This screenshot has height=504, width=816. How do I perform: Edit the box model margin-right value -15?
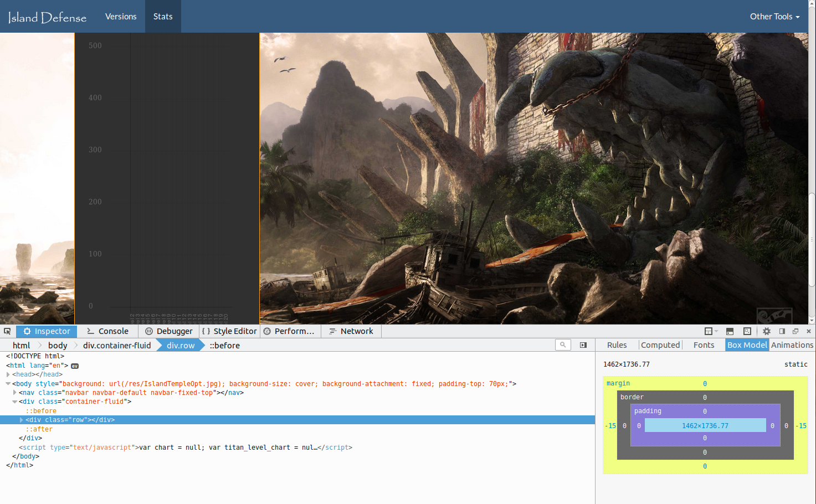[x=801, y=426]
